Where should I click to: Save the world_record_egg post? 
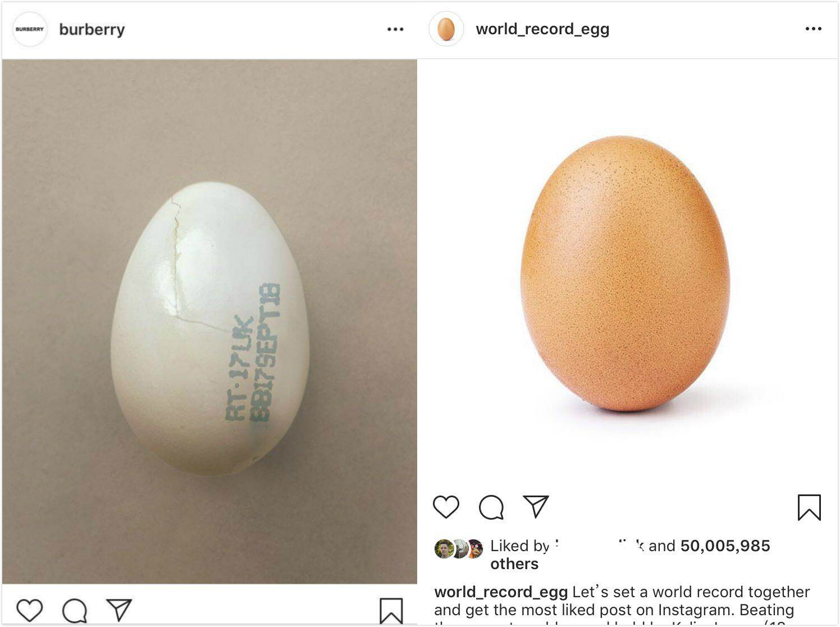(x=809, y=507)
